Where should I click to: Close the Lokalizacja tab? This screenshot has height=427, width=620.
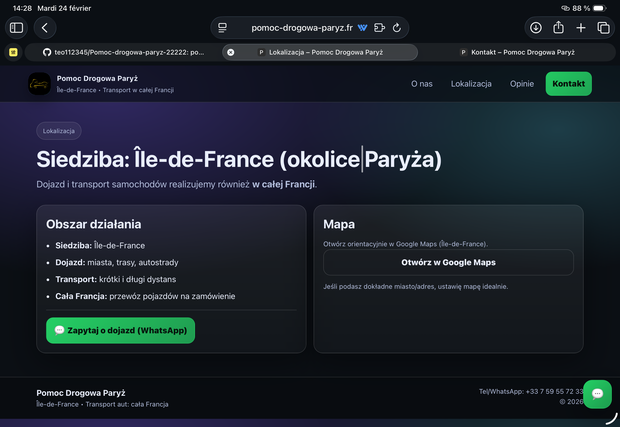pos(231,51)
